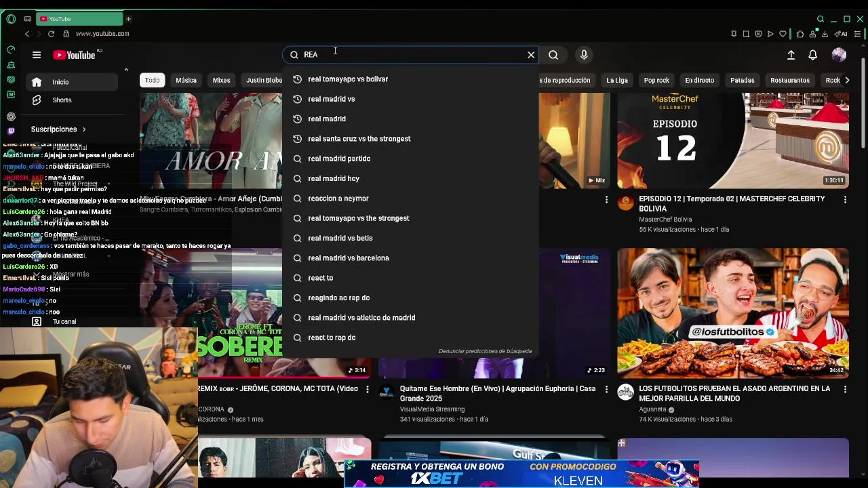Viewport: 868px width, 488px height.
Task: Select the La Liga filter chip
Action: click(616, 80)
